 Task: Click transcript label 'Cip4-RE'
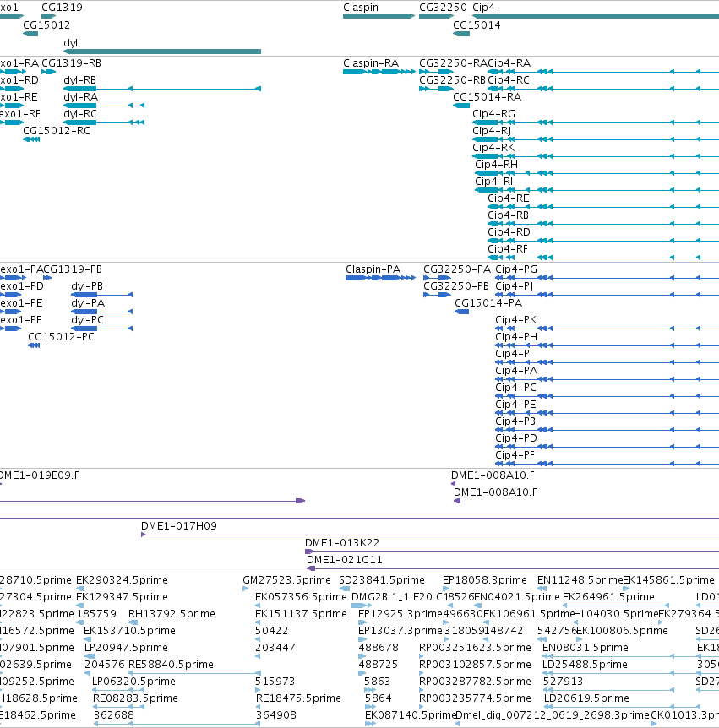(x=509, y=198)
